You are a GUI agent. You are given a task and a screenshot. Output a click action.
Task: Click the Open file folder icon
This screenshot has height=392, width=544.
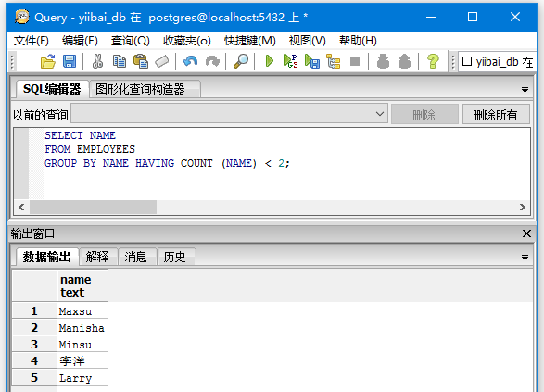point(48,61)
